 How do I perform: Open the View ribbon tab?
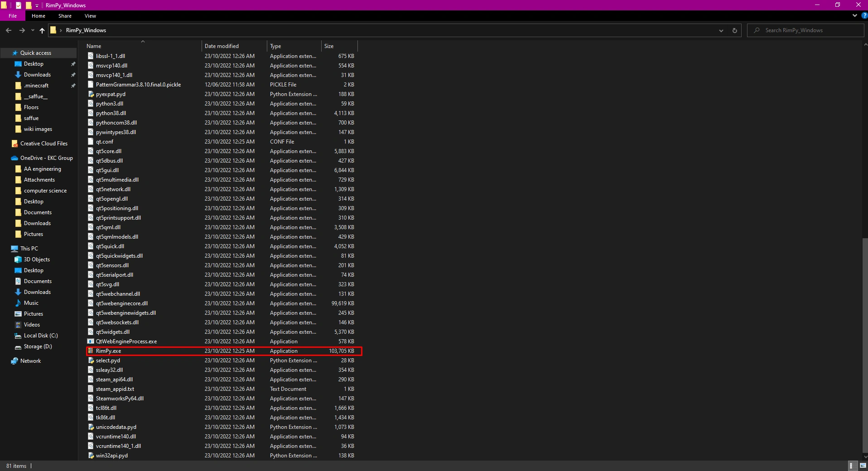click(90, 16)
